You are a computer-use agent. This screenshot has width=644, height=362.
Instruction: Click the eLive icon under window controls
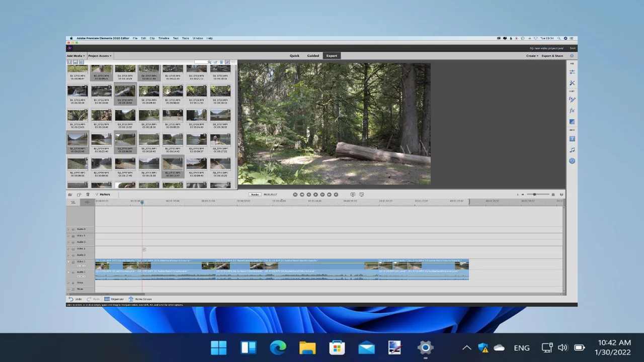[x=69, y=48]
